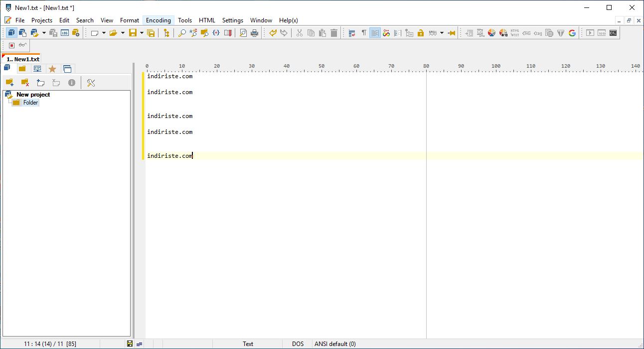
Task: Click the printer icon
Action: (x=254, y=33)
